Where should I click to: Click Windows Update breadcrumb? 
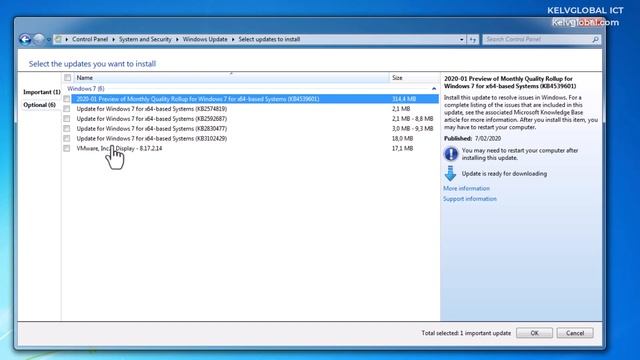click(205, 39)
